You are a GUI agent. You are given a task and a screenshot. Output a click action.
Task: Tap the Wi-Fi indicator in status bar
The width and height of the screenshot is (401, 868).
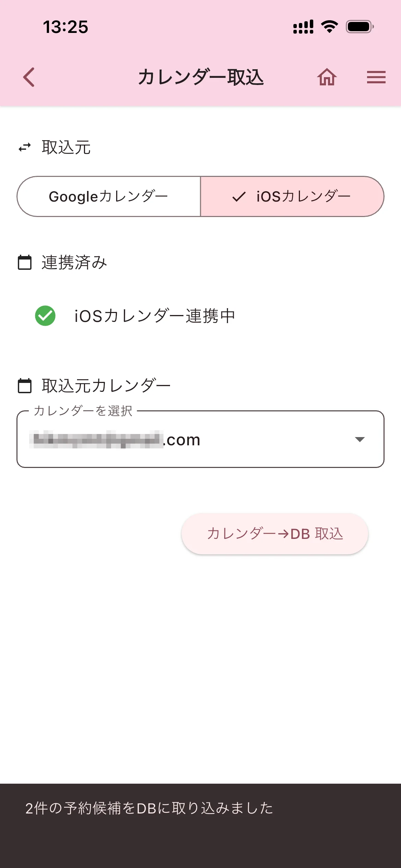[329, 27]
